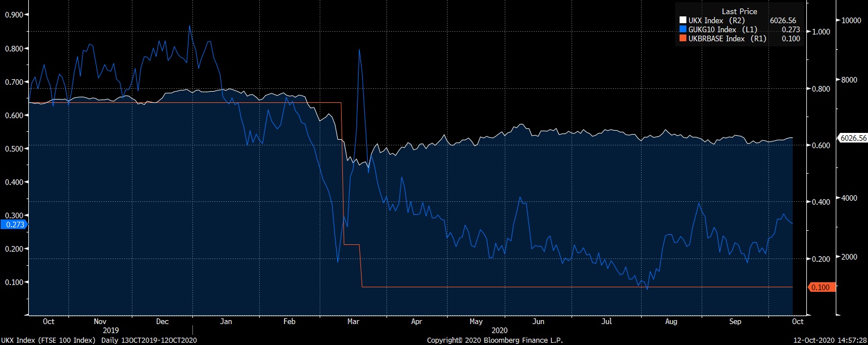The width and height of the screenshot is (868, 345).
Task: Click the Jul label on the date axis
Action: pyautogui.click(x=607, y=322)
